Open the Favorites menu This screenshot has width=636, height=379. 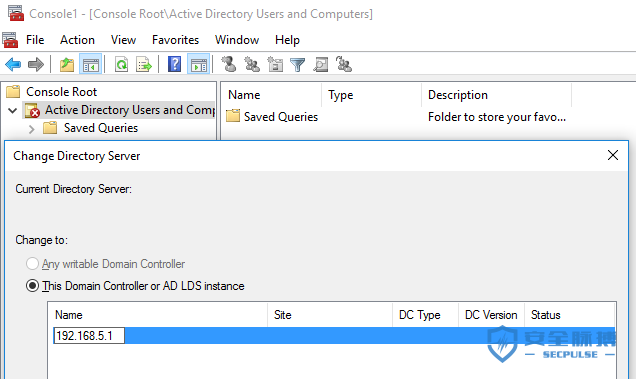point(176,40)
